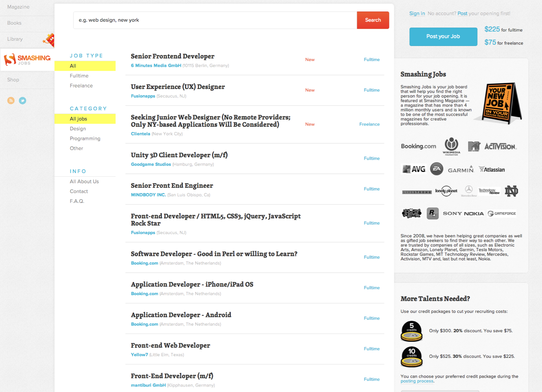Click the Sign in link

[417, 13]
